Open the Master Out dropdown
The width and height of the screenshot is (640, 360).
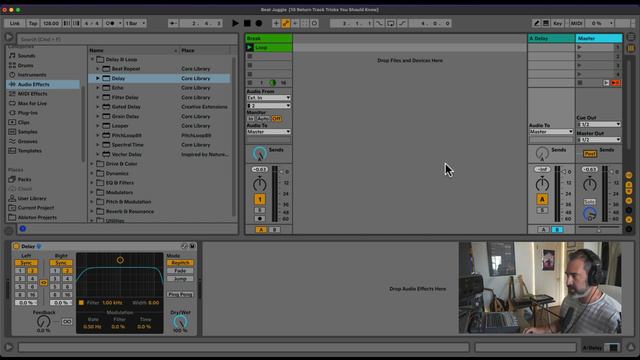599,140
